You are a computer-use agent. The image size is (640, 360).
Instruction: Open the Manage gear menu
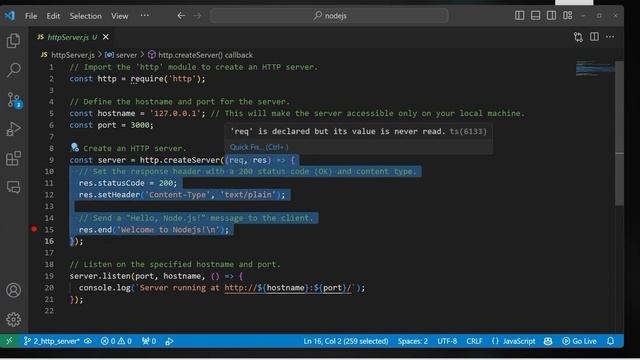tap(13, 319)
